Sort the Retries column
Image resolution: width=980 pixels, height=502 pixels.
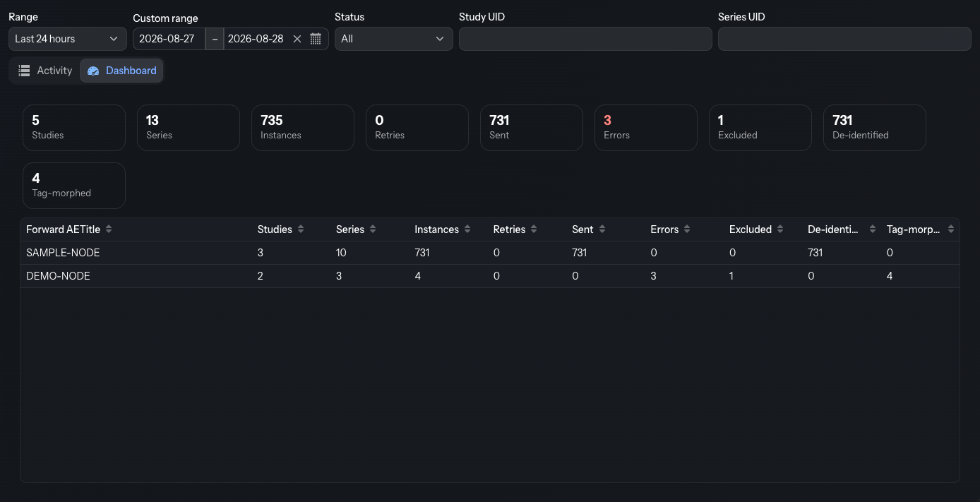pyautogui.click(x=534, y=229)
